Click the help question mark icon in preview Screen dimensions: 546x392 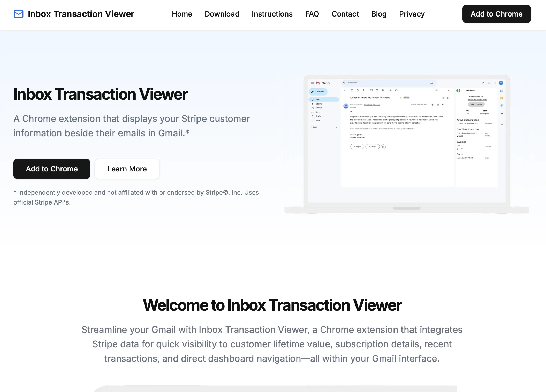483,83
